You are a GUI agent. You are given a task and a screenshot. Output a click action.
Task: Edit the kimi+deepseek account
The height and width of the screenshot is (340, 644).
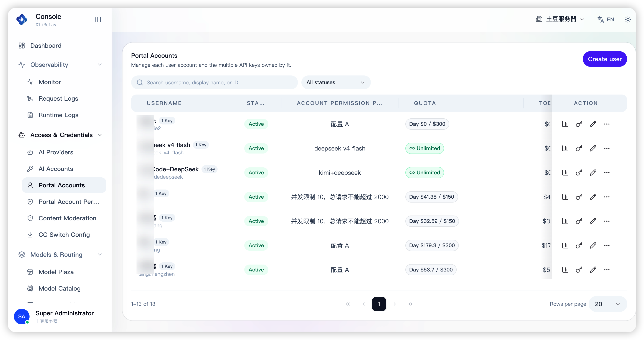tap(593, 173)
